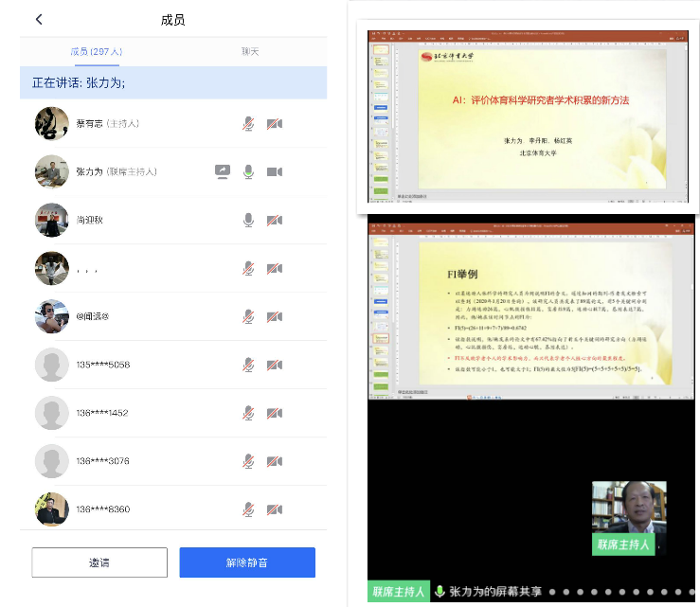Click 尚迎秋's disabled camera icon
Screen dimensions: 700x607
pyautogui.click(x=274, y=220)
